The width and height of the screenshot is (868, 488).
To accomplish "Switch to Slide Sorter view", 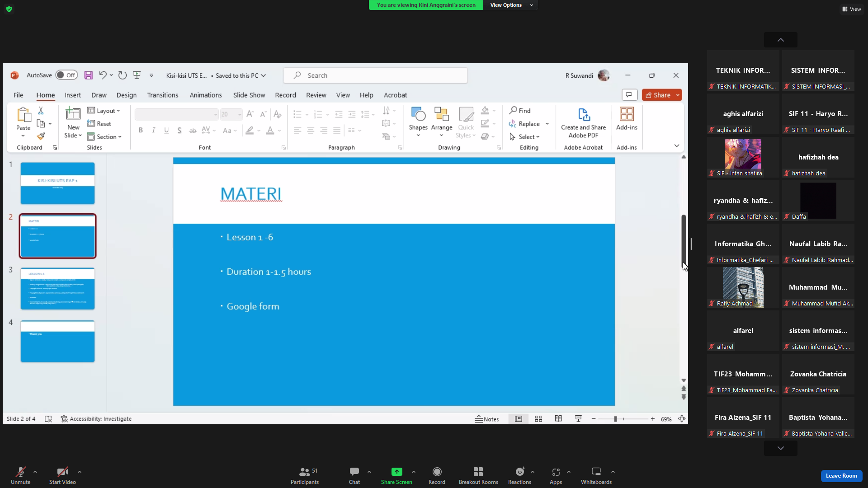I will 538,419.
